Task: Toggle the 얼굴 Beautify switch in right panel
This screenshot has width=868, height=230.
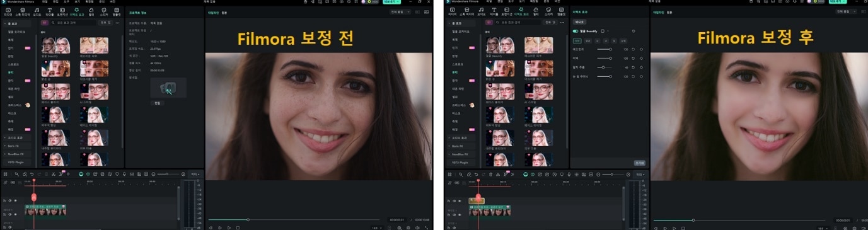Action: click(x=576, y=31)
